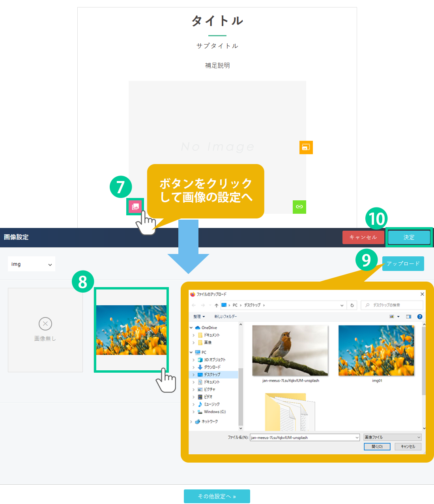Select デスクトップ in the folder tree
The height and width of the screenshot is (504, 434).
click(212, 375)
